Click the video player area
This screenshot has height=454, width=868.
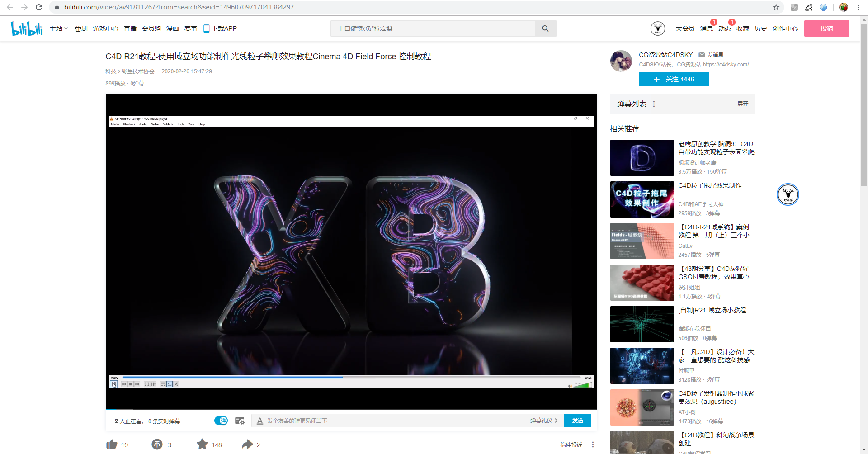click(351, 251)
